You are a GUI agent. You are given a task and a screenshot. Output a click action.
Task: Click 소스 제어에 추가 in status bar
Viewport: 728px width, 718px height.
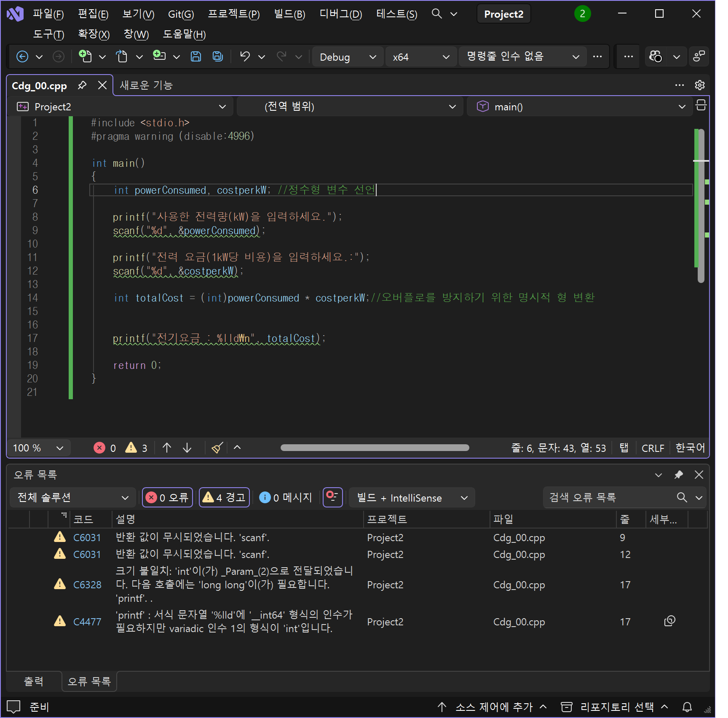click(x=494, y=707)
